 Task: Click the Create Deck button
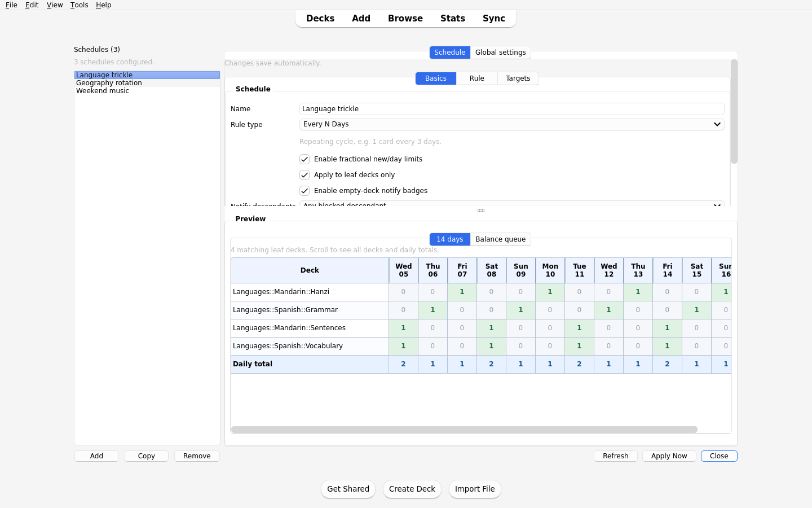click(x=412, y=489)
